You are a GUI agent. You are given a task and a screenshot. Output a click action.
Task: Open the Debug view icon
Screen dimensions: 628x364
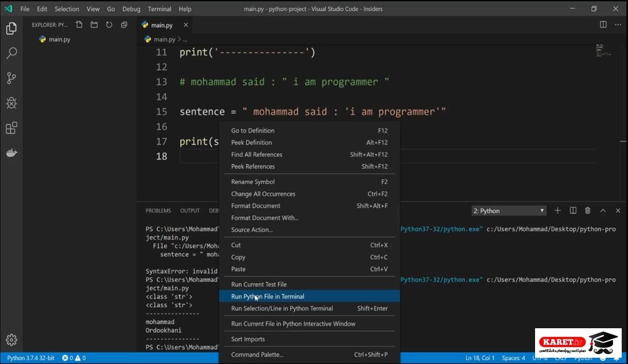11,103
